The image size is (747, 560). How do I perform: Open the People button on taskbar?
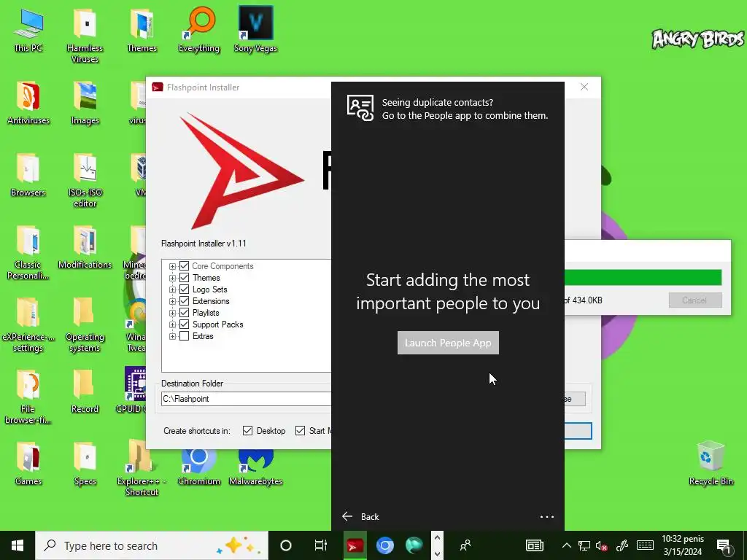point(465,545)
